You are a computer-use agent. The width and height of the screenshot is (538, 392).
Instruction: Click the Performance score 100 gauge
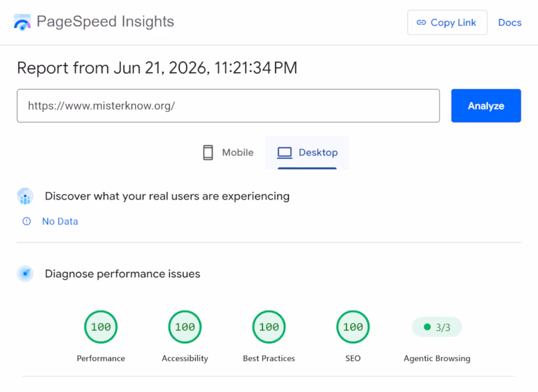click(x=101, y=327)
